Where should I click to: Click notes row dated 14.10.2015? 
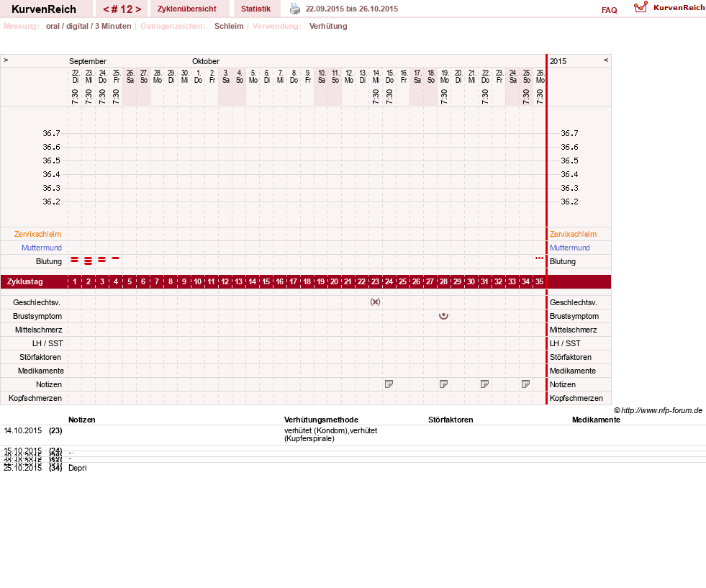(353, 435)
